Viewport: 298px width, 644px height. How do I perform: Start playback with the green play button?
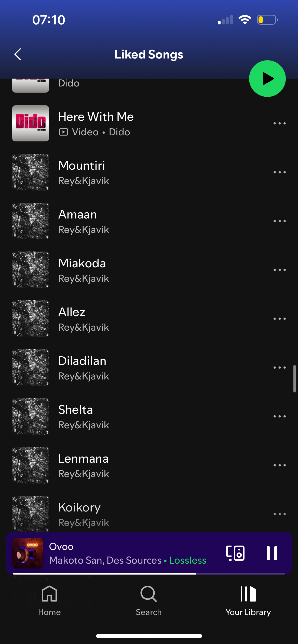(267, 79)
